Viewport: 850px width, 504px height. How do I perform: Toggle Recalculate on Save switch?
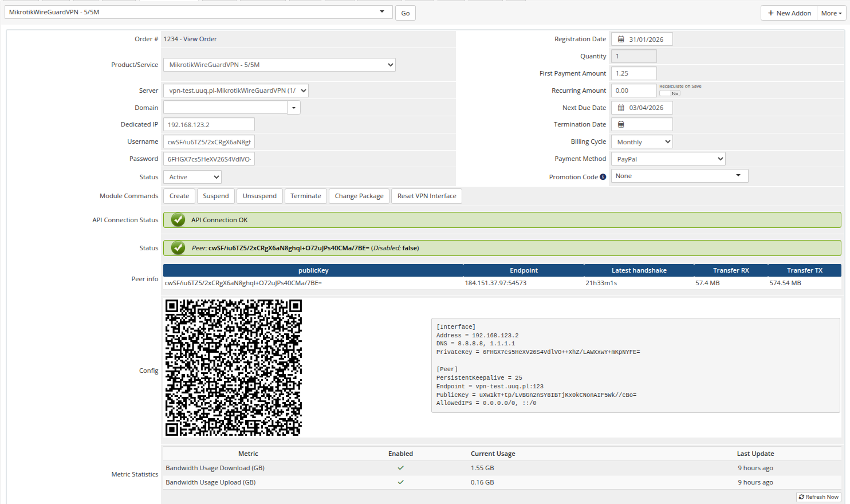coord(670,92)
